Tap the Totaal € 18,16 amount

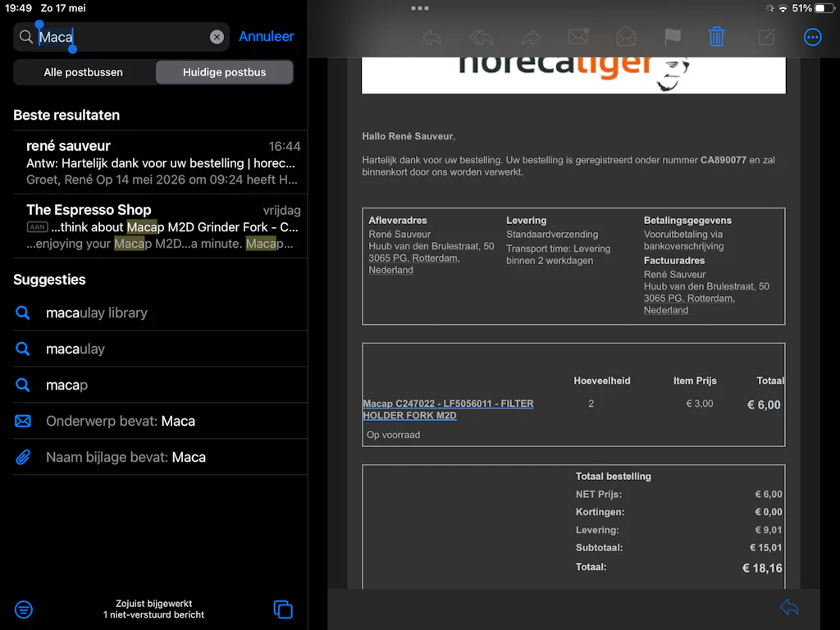(762, 568)
